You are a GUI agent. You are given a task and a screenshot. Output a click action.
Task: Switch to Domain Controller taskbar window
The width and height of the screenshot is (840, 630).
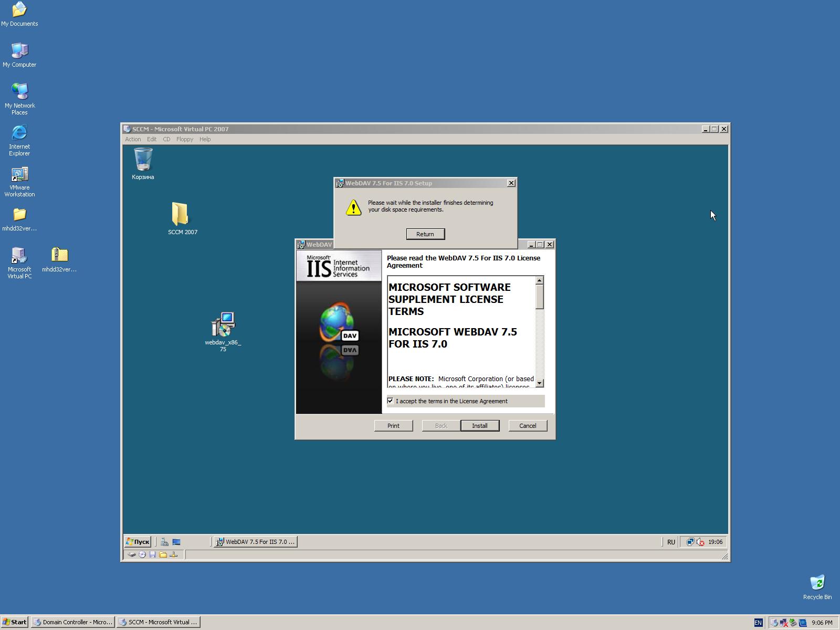(x=72, y=622)
